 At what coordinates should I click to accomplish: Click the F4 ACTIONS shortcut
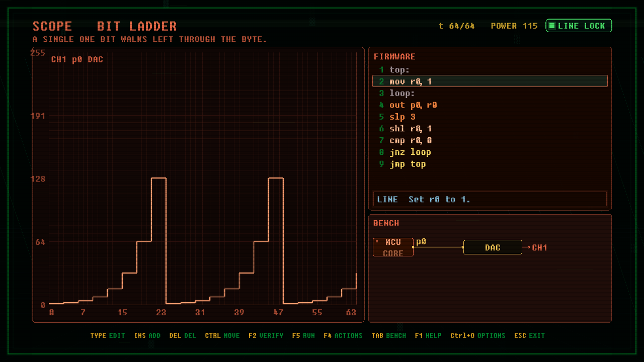tap(343, 335)
